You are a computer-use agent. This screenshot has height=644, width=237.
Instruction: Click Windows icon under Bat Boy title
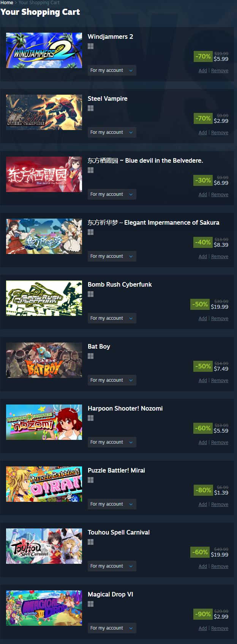tap(90, 356)
